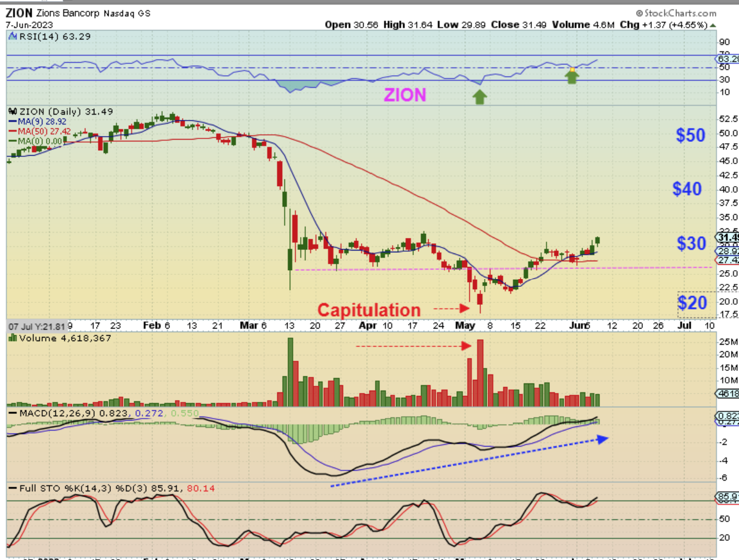Click the tallest green volume bar in mid-March
The width and height of the screenshot is (739, 560).
[290, 372]
